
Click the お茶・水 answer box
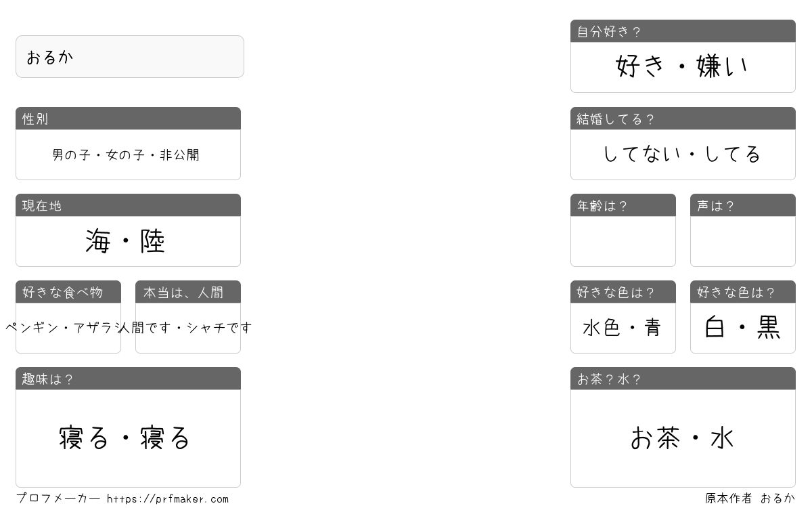coord(683,438)
